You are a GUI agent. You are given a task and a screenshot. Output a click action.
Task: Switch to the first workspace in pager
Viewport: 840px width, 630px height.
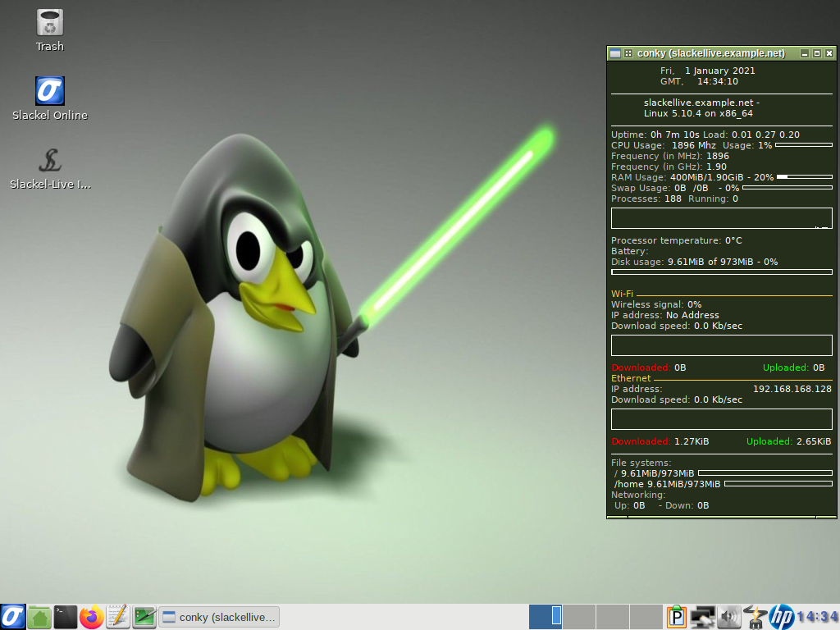(546, 617)
